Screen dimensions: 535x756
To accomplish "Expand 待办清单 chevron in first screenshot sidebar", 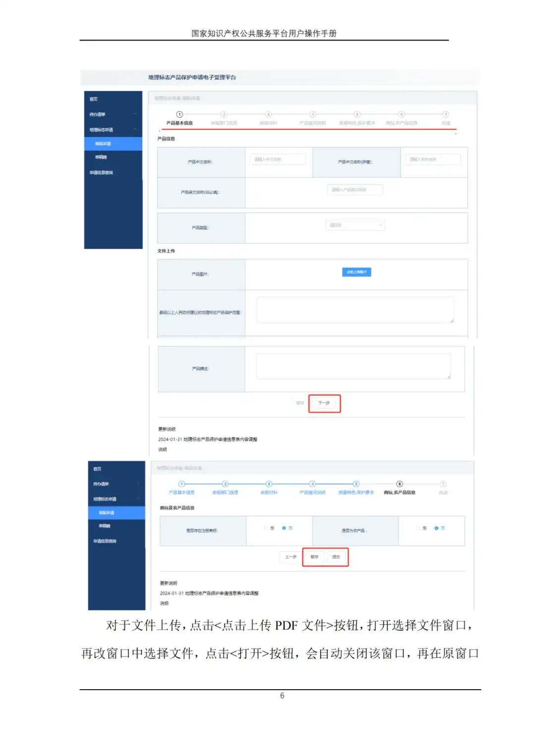I will [x=135, y=114].
